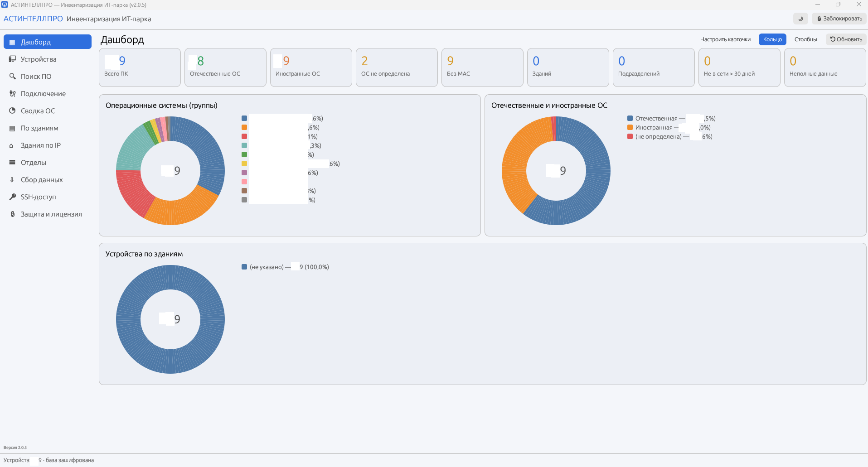This screenshot has height=467, width=868.
Task: Click the Сбор данных download icon
Action: 12,180
